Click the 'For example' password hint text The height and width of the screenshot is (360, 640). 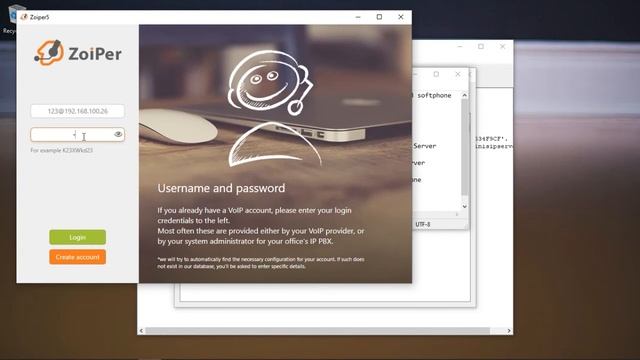(62, 150)
